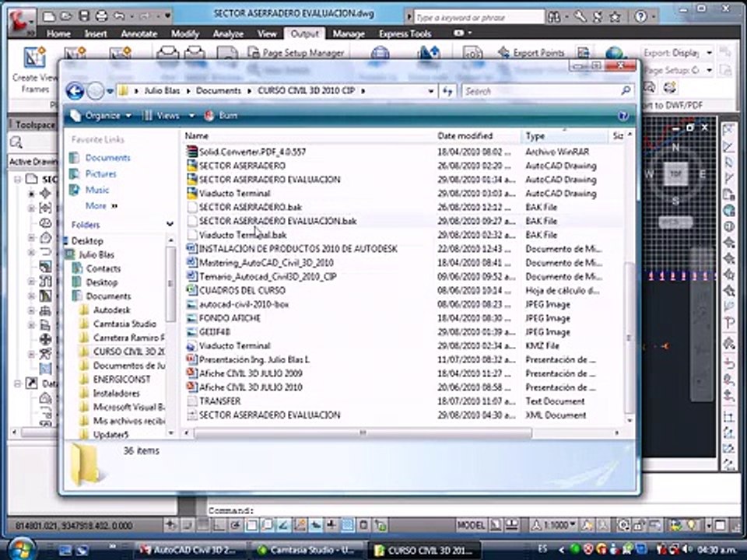Screen dimensions: 747x560
Task: Open the Modify ribbon tab
Action: (x=185, y=33)
